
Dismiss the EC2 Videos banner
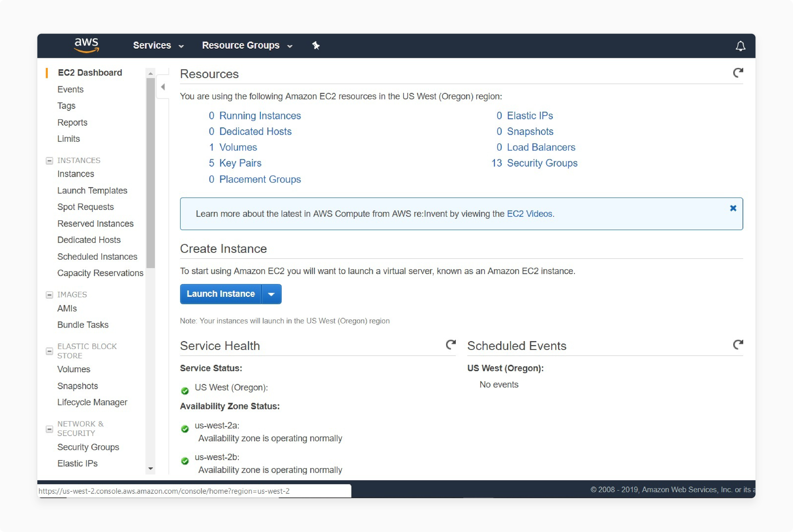tap(733, 208)
